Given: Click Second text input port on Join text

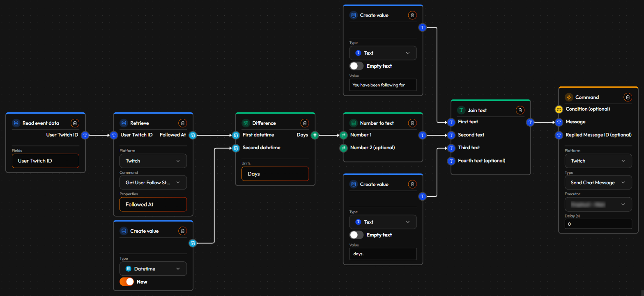Looking at the screenshot, I should [x=451, y=135].
